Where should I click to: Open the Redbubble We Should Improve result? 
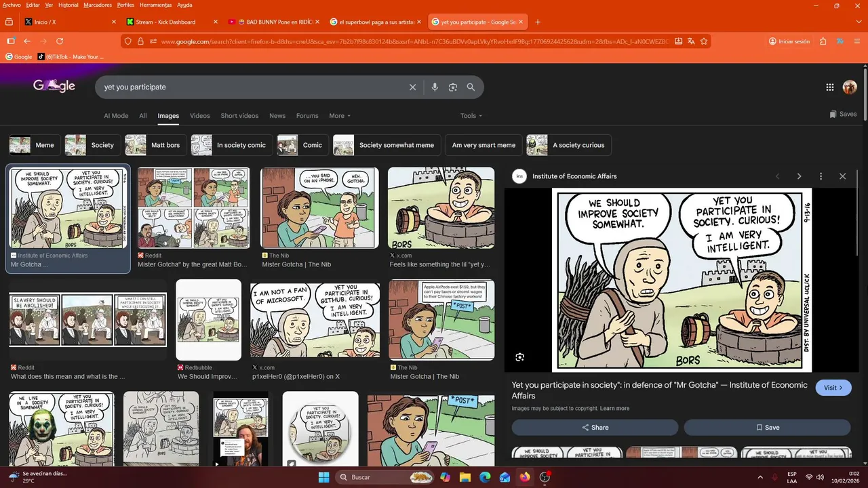click(208, 319)
